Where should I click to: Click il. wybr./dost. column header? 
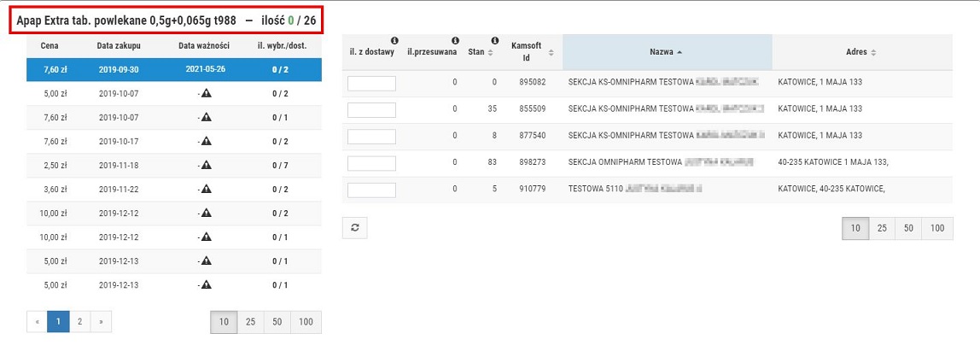[281, 45]
